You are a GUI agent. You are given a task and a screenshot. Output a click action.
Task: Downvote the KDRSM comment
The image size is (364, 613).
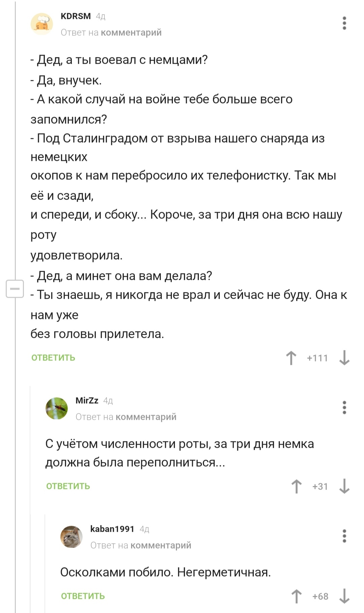(344, 358)
